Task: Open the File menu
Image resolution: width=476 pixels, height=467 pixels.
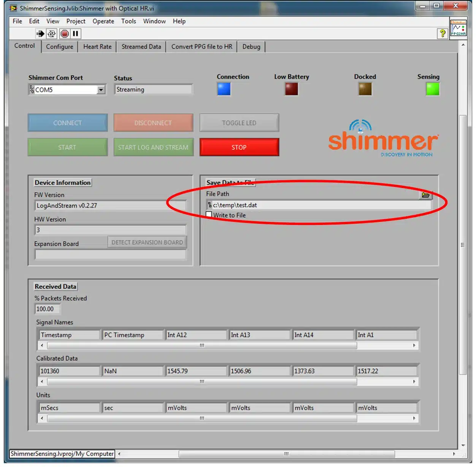Action: click(x=17, y=21)
